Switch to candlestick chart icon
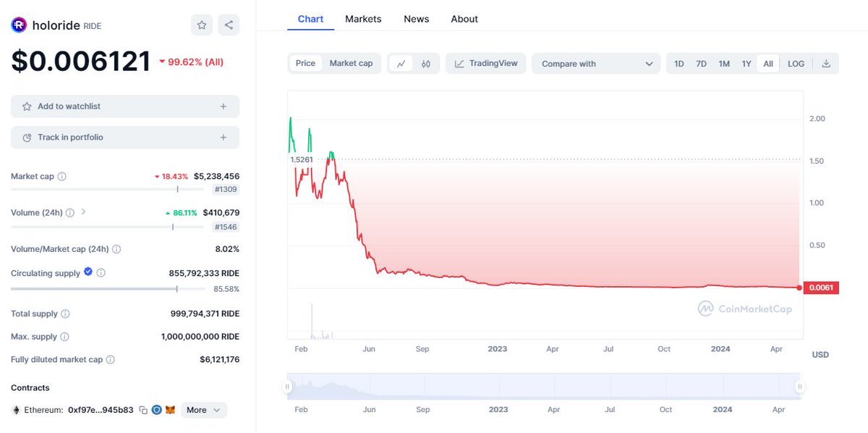 (426, 64)
